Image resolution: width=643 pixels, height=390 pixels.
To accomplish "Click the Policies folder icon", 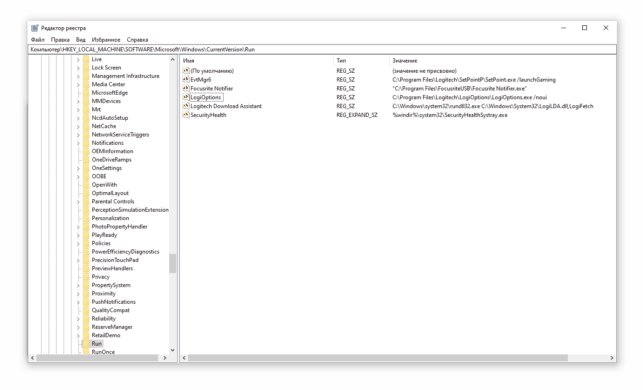I will point(86,243).
